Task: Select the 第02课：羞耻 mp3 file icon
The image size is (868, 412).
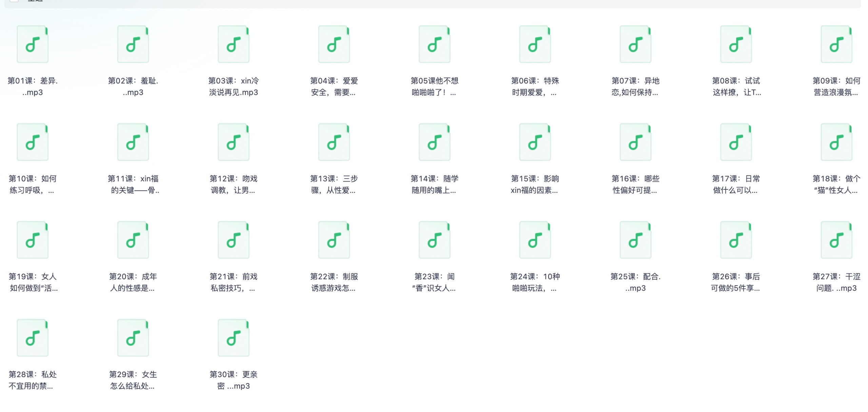Action: (x=133, y=44)
